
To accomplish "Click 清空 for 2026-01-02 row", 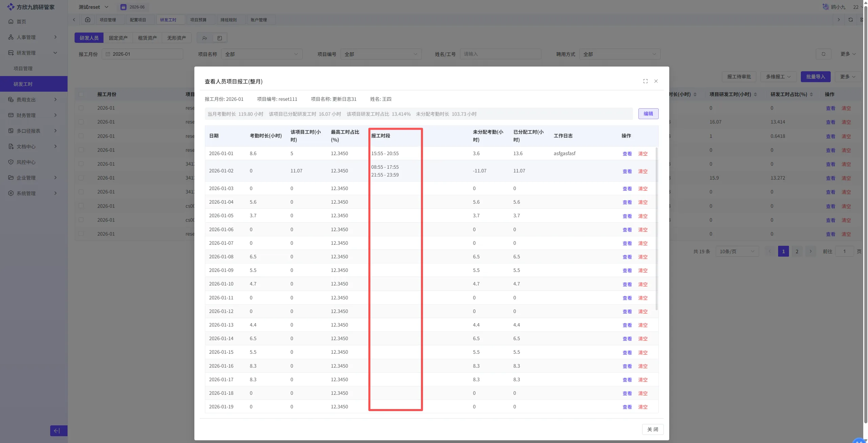I will 643,171.
